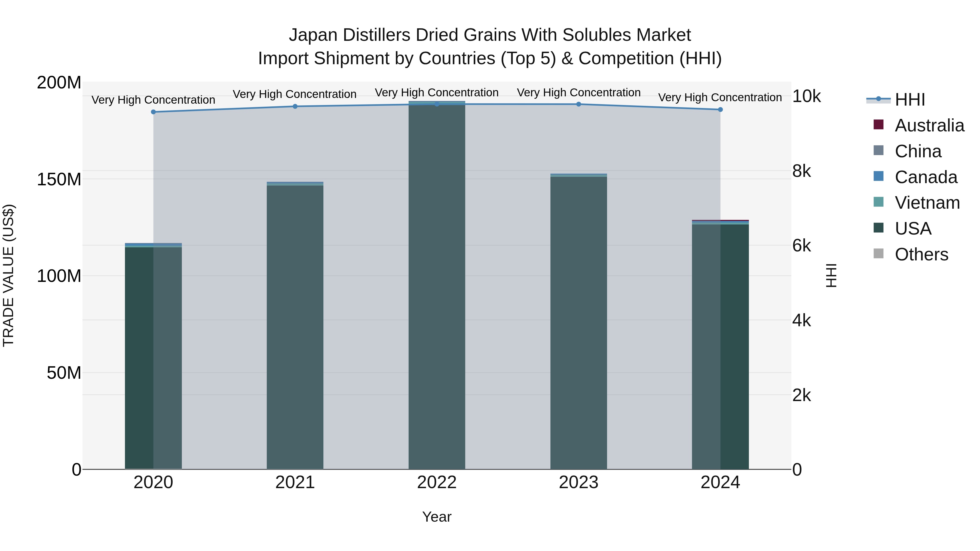Toggle the USA legend entry
Screen dimensions: 980x551
click(x=902, y=229)
